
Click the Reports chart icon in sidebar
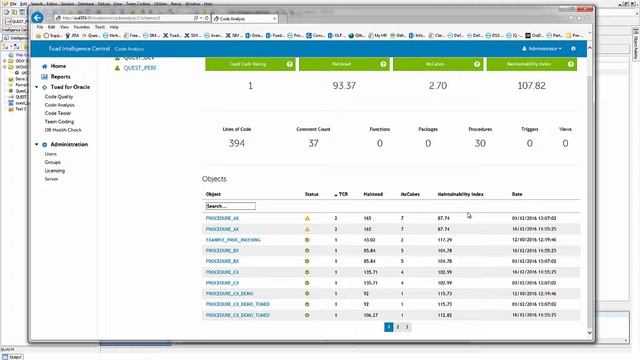pos(44,77)
